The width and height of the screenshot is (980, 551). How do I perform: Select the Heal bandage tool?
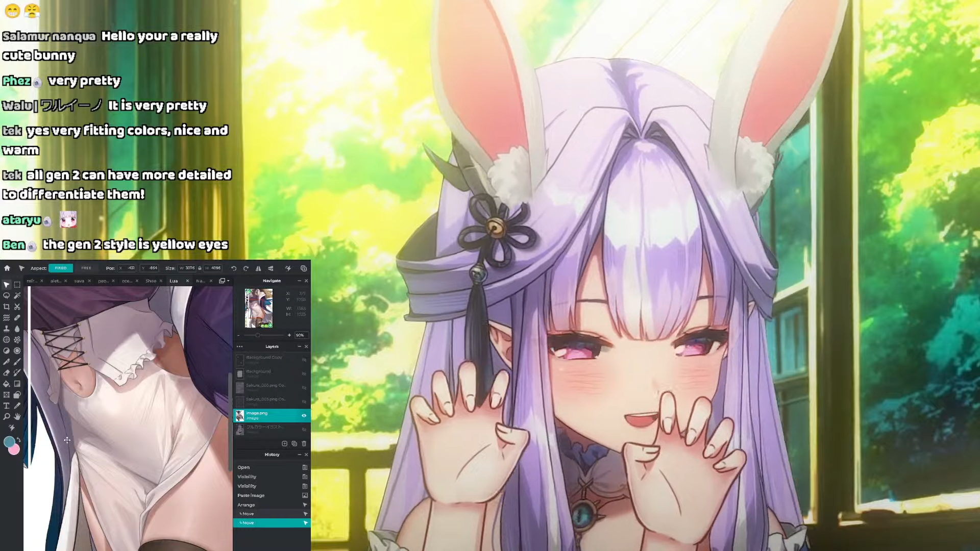tap(17, 317)
